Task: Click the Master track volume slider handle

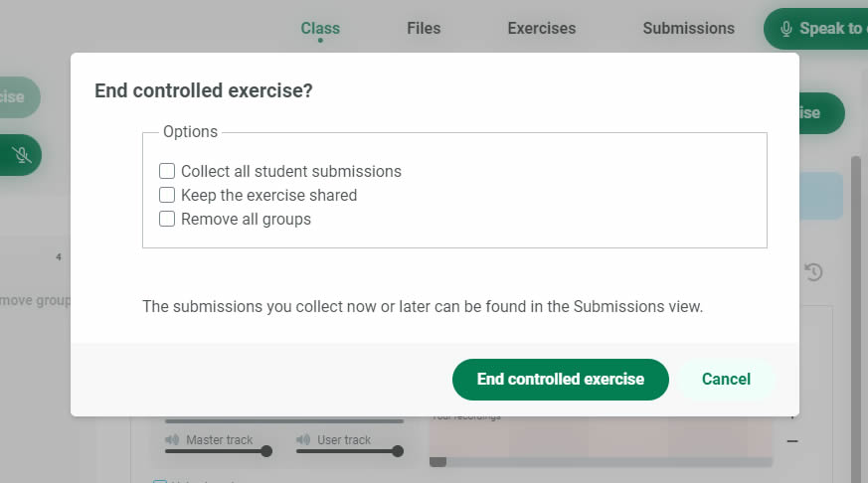Action: click(x=265, y=451)
